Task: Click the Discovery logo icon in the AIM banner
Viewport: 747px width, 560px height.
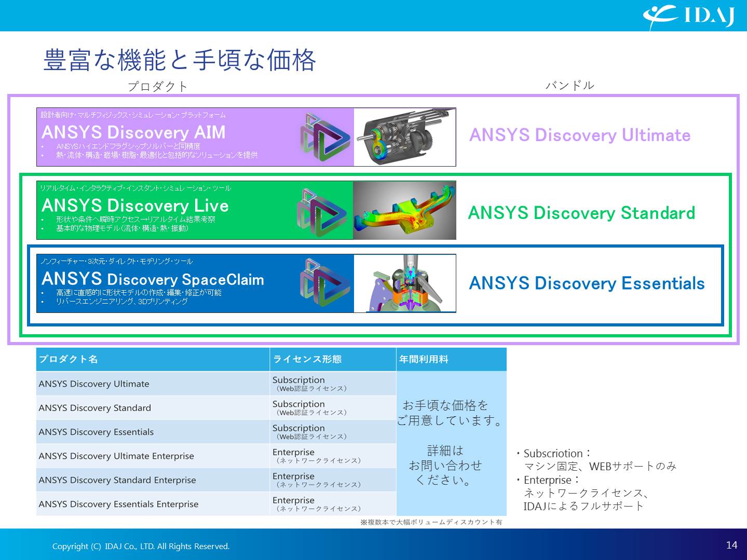Action: [324, 136]
